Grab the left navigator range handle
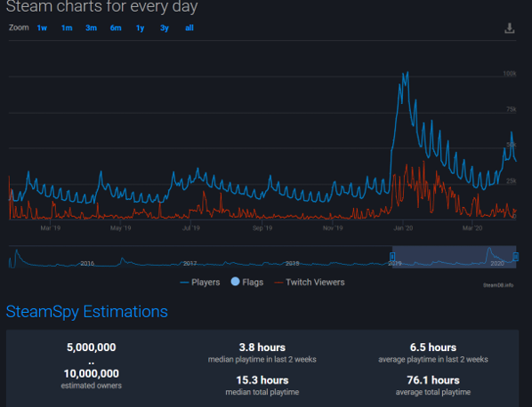The image size is (532, 407). (392, 256)
